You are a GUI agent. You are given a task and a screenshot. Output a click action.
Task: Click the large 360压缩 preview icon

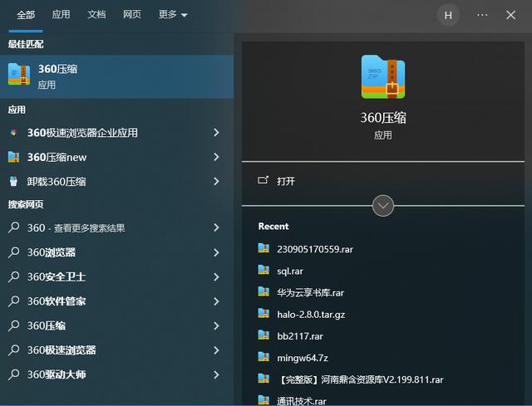pos(383,77)
